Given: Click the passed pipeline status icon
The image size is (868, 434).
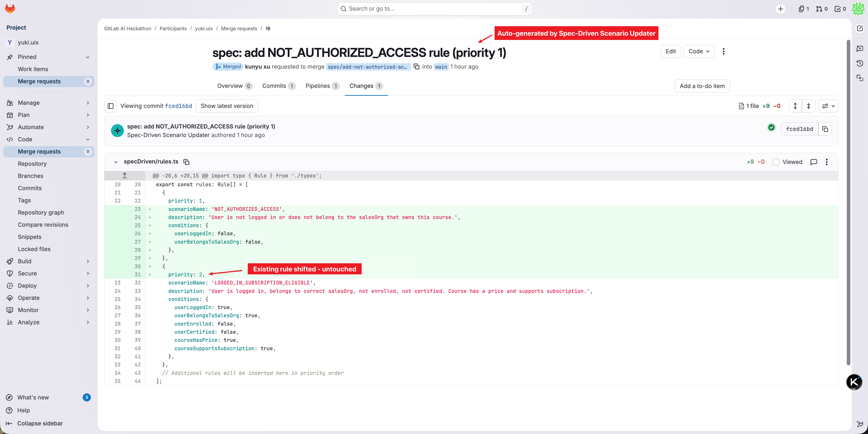Looking at the screenshot, I should 771,128.
